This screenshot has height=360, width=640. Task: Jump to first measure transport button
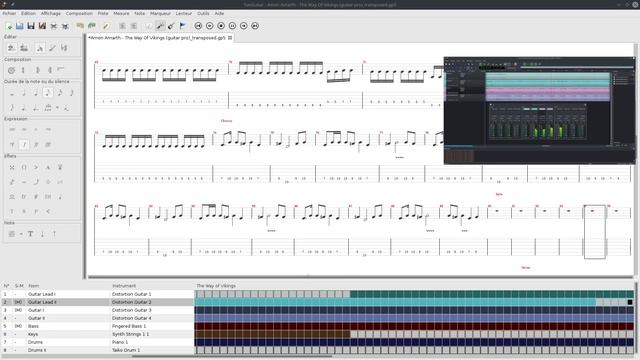[x=198, y=26]
